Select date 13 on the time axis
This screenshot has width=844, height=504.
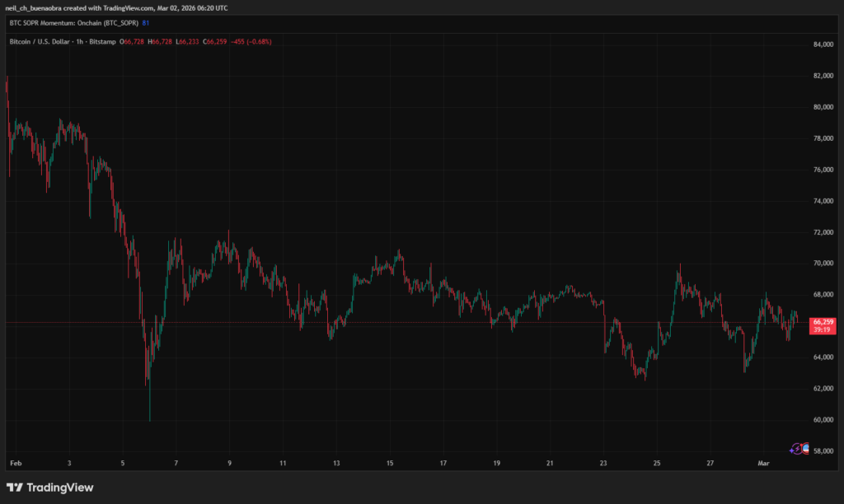tap(336, 464)
